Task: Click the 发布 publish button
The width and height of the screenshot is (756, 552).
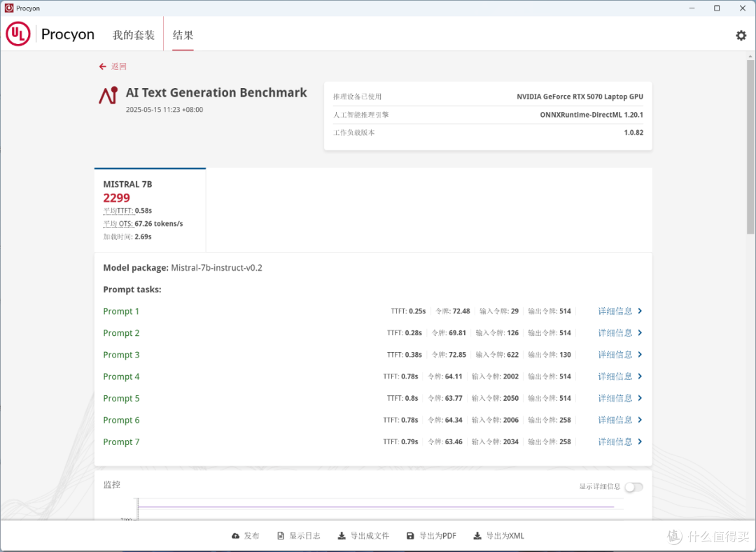Action: pyautogui.click(x=246, y=536)
